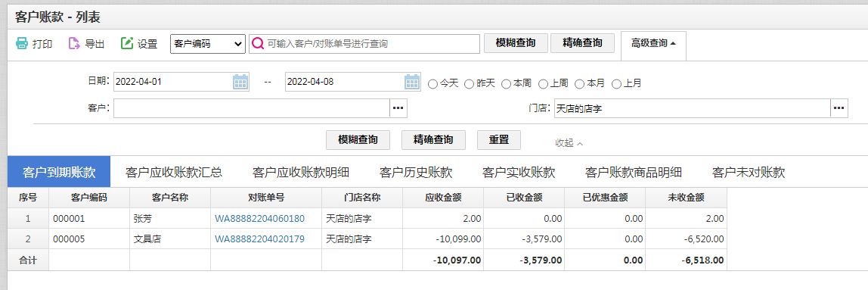Click 精确查询 button in advanced panel
The height and width of the screenshot is (290, 868).
(x=433, y=140)
